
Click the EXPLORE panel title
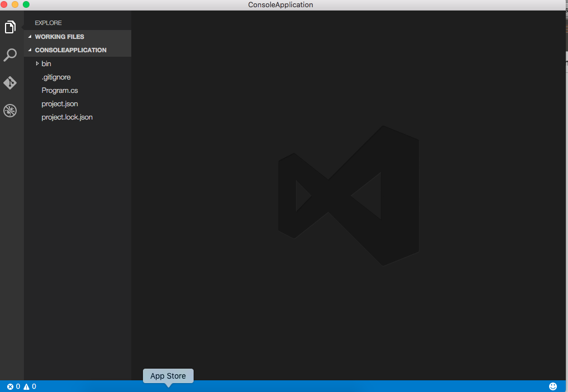(x=48, y=23)
